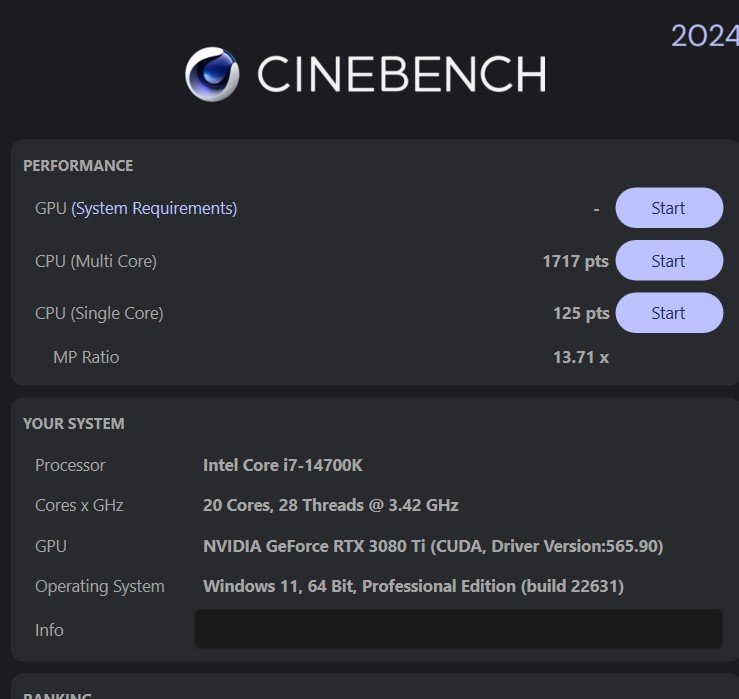Screen dimensions: 739x699
Task: Click the Intel Core i7-14700K processor name
Action: [283, 465]
